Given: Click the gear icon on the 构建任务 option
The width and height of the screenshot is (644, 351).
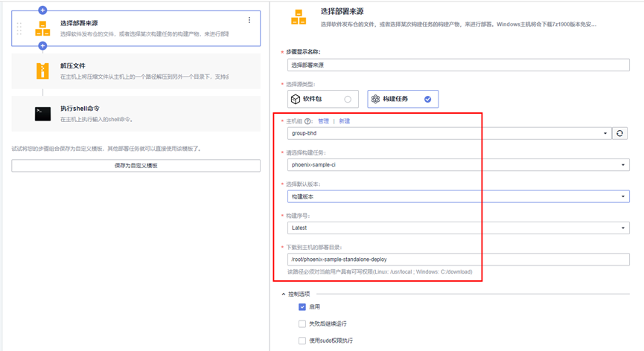Looking at the screenshot, I should (375, 99).
